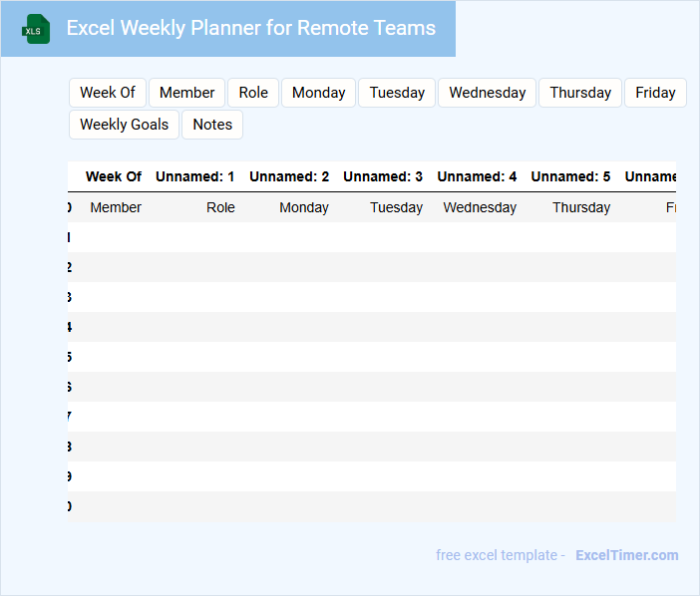Image resolution: width=700 pixels, height=596 pixels.
Task: Click the Unnamed: 1 column header
Action: 194,176
